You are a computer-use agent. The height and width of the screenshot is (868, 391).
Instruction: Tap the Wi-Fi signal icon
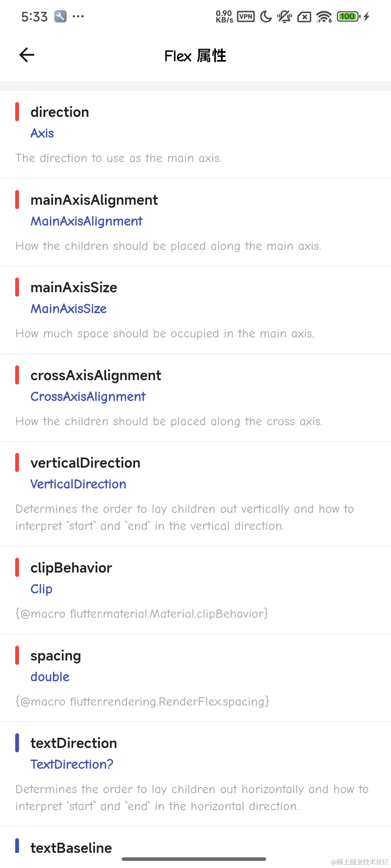click(x=324, y=17)
